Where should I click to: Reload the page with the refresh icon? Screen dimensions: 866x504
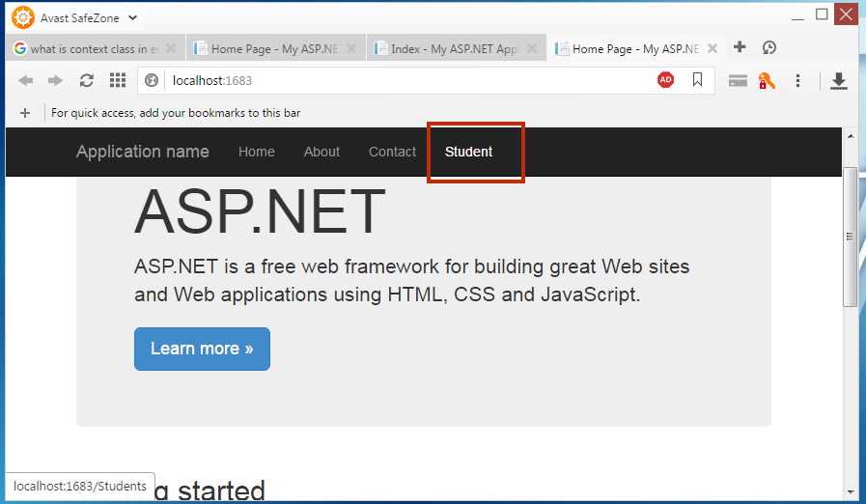tap(86, 81)
